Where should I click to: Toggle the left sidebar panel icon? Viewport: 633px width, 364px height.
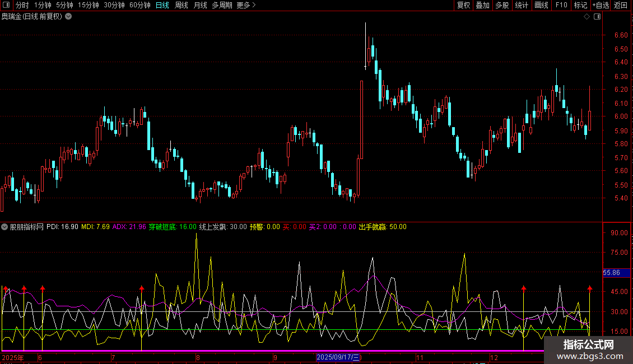click(x=6, y=5)
